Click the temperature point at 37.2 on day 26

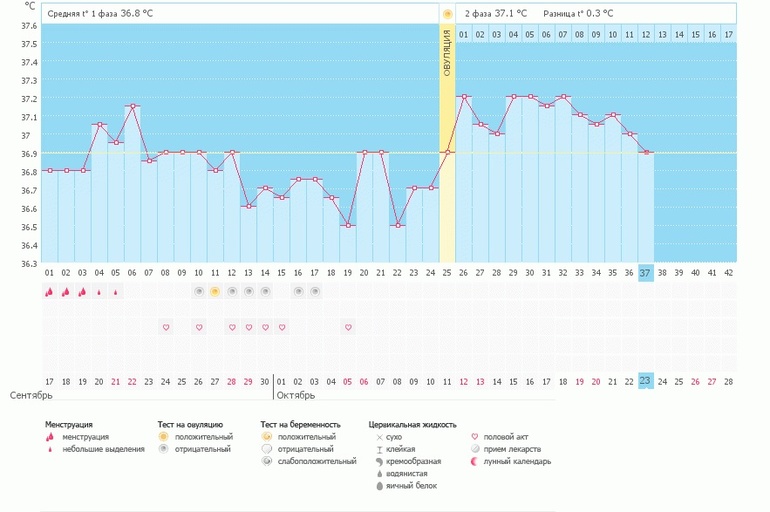[x=464, y=97]
